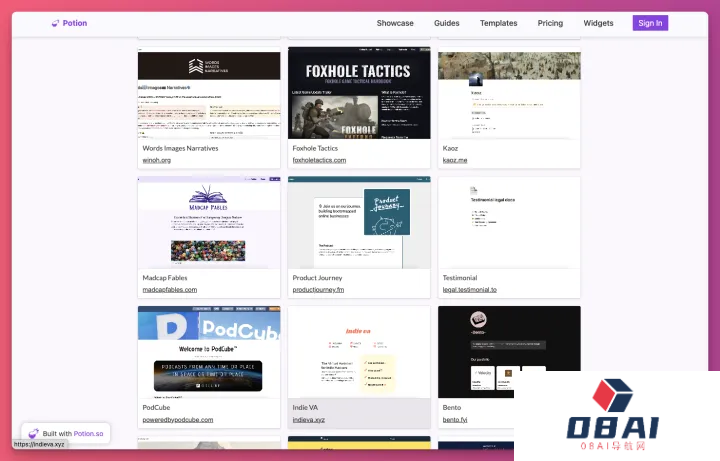Open the PodCube preview thumbnail

point(209,352)
